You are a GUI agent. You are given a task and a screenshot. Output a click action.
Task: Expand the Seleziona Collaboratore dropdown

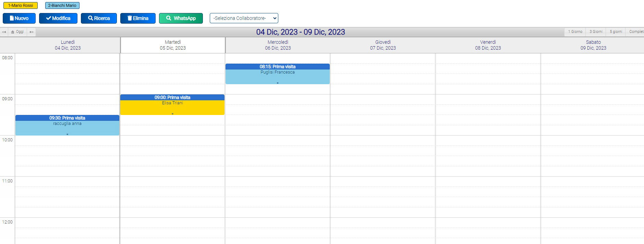[x=244, y=18]
